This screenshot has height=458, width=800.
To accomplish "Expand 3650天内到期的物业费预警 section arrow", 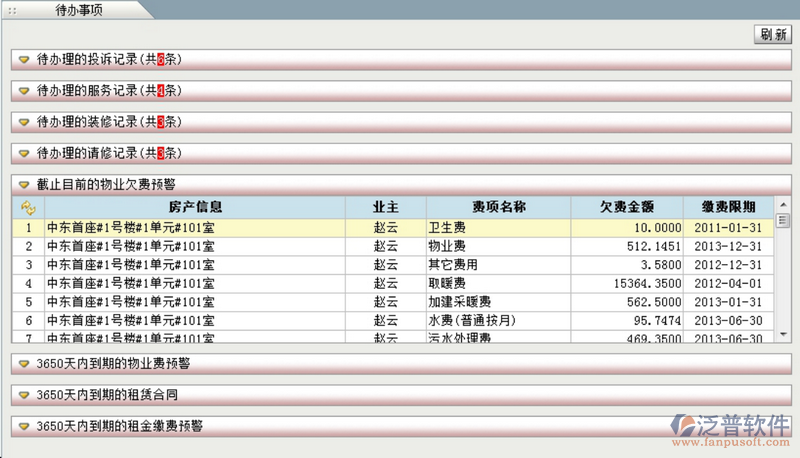I will point(24,364).
